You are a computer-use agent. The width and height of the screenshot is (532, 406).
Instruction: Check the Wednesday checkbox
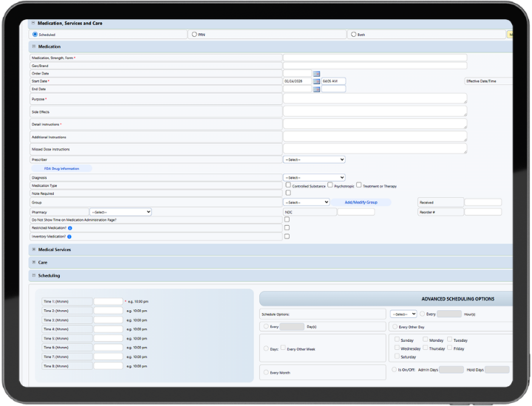point(397,348)
